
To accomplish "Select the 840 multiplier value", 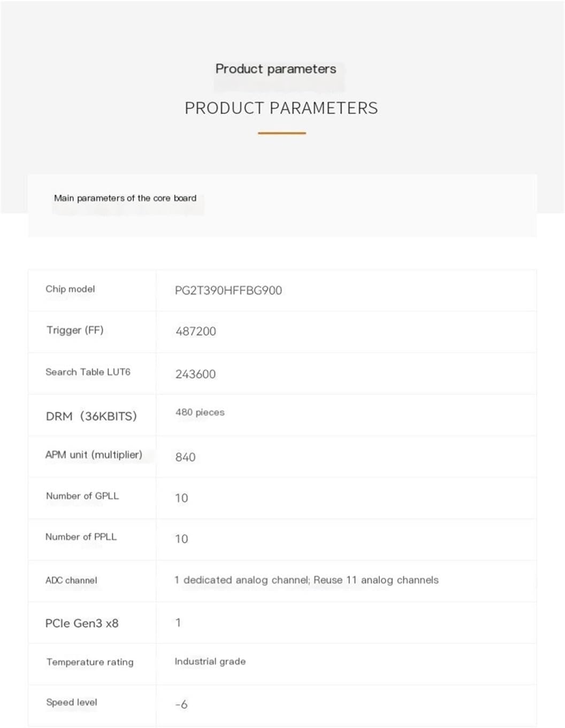I will pyautogui.click(x=185, y=457).
